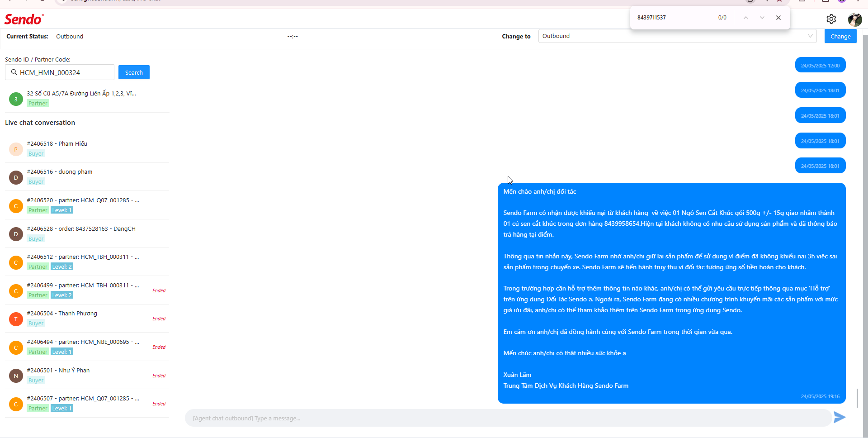Click the Partner tag under 32 Số Cũ

[x=38, y=104]
